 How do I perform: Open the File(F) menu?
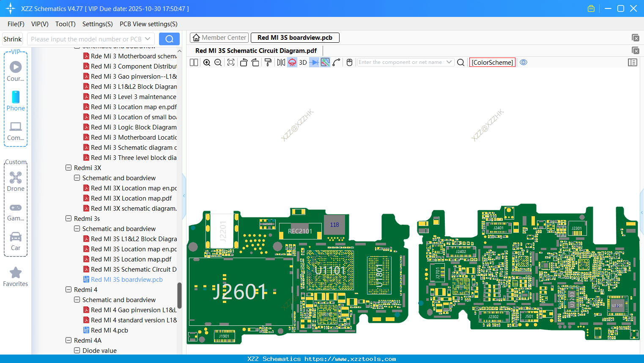(x=16, y=24)
